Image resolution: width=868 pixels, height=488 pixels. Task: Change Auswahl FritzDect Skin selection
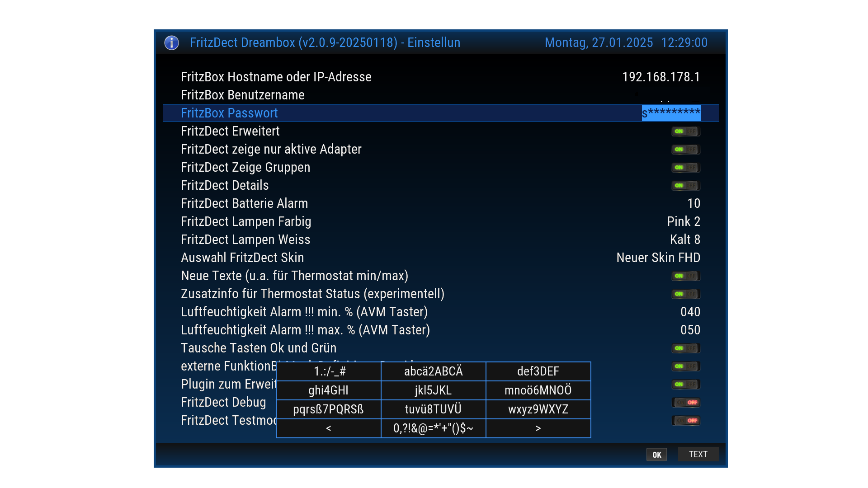tap(658, 258)
